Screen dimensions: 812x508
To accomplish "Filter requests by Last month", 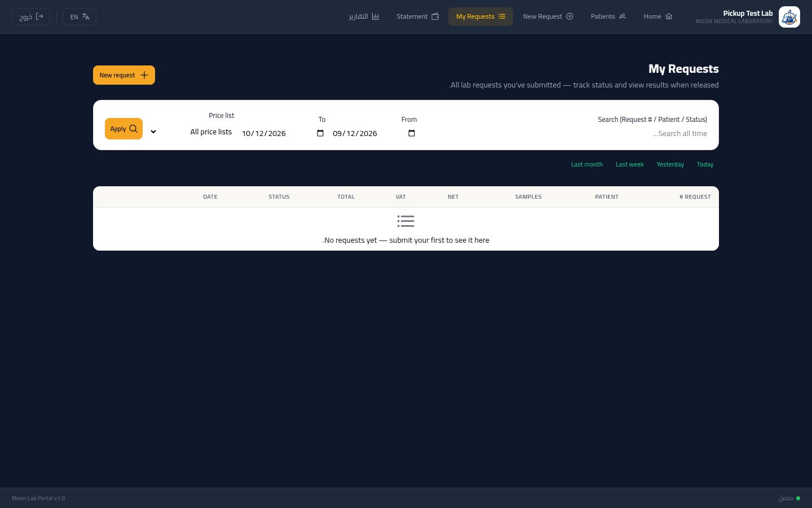I will 586,164.
